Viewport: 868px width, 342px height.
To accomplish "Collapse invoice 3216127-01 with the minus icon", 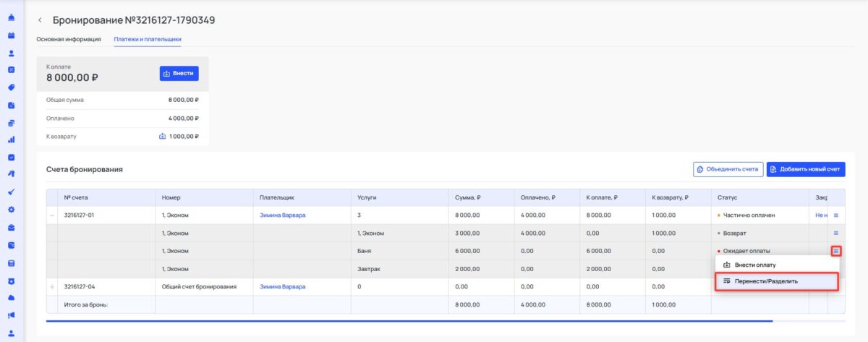I will (x=52, y=215).
